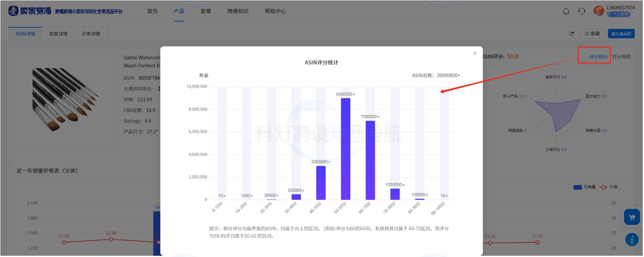
Task: Open the 帮助中心 menu item
Action: [x=274, y=12]
